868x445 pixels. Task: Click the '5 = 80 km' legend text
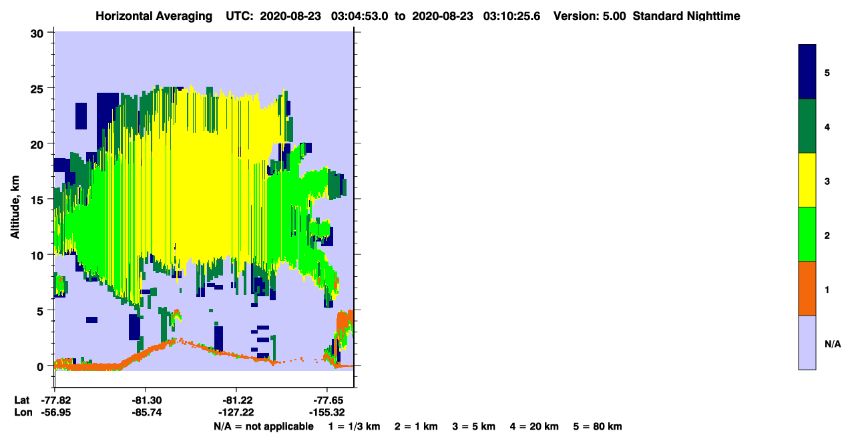[x=598, y=426]
